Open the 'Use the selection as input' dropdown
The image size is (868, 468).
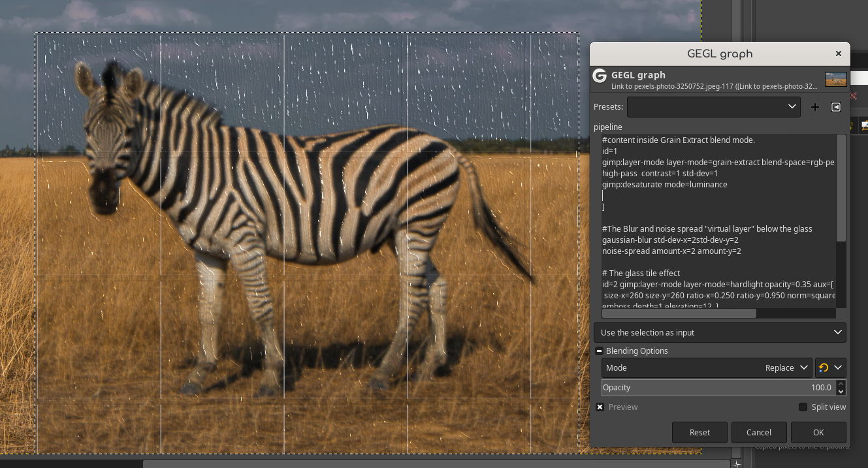coord(720,332)
